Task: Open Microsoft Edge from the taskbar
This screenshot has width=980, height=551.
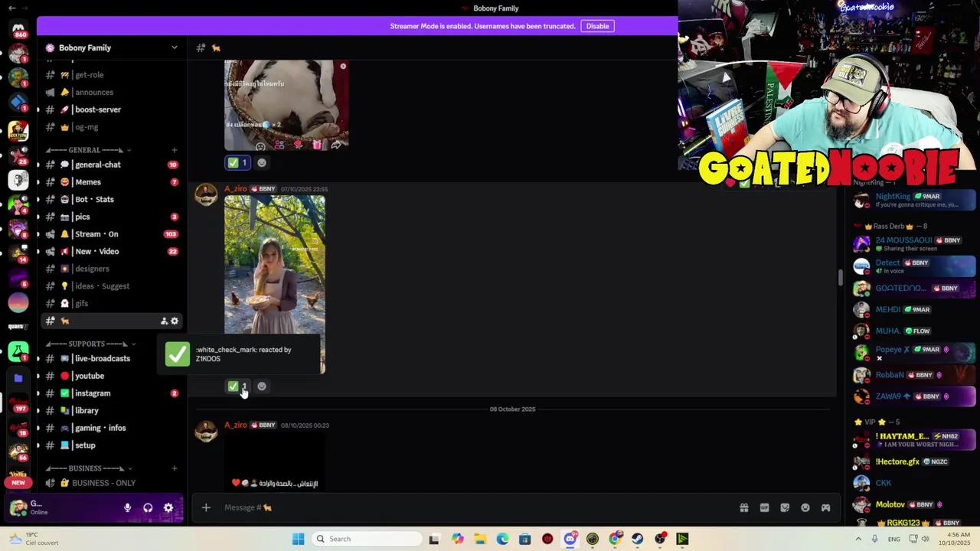Action: [x=502, y=539]
